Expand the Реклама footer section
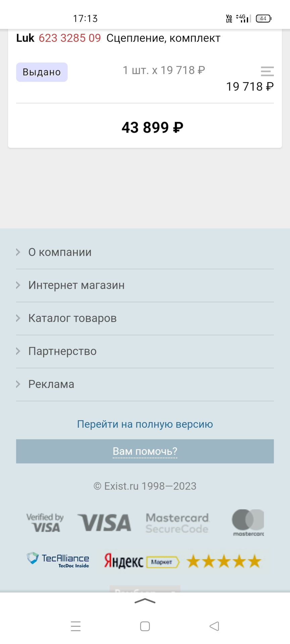The height and width of the screenshot is (644, 290). click(51, 384)
